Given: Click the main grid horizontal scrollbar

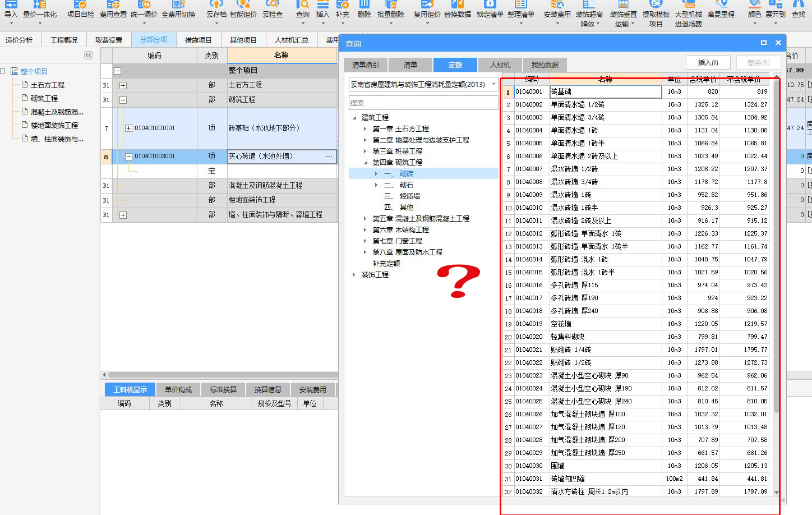Looking at the screenshot, I should tap(223, 375).
